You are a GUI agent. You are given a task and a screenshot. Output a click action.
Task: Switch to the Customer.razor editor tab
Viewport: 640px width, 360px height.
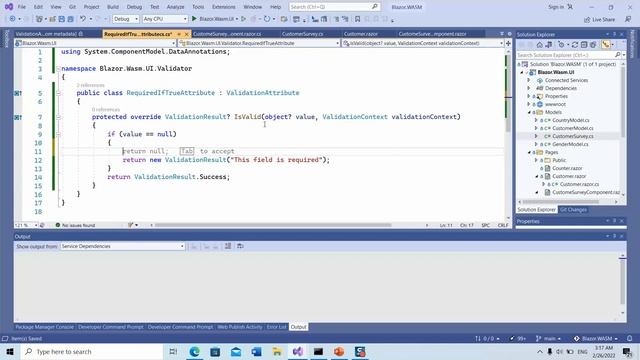click(x=361, y=34)
